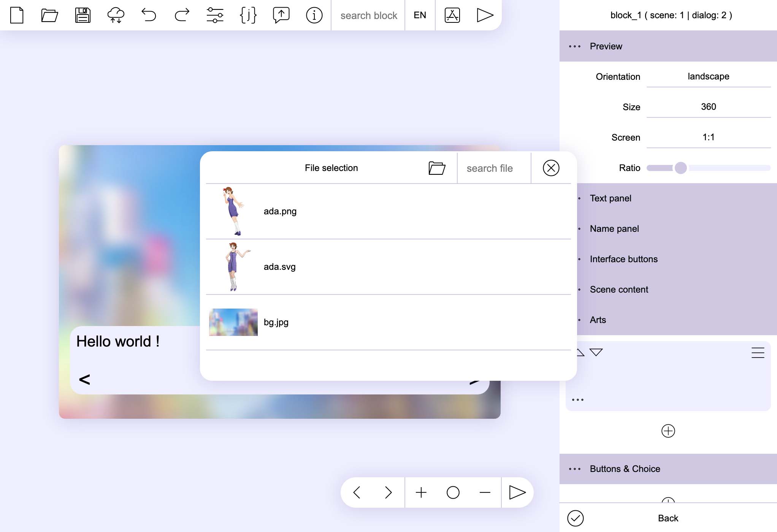
Task: Open the Arts menu item
Action: (598, 320)
